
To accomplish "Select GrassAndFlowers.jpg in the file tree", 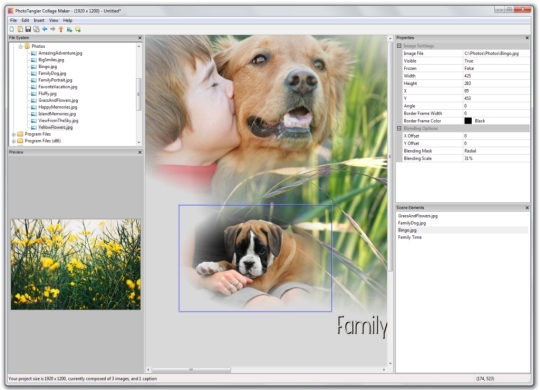I will click(x=58, y=100).
